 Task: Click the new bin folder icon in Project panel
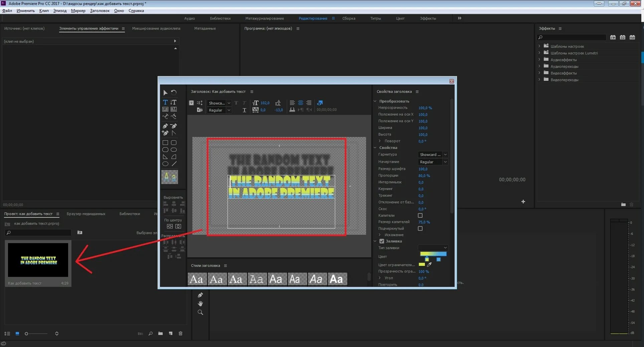click(161, 333)
